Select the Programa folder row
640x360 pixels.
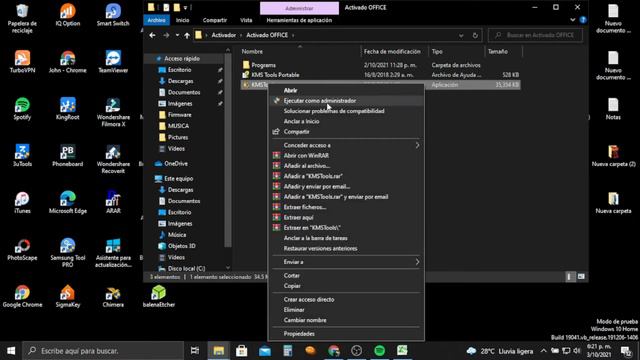tap(380, 65)
